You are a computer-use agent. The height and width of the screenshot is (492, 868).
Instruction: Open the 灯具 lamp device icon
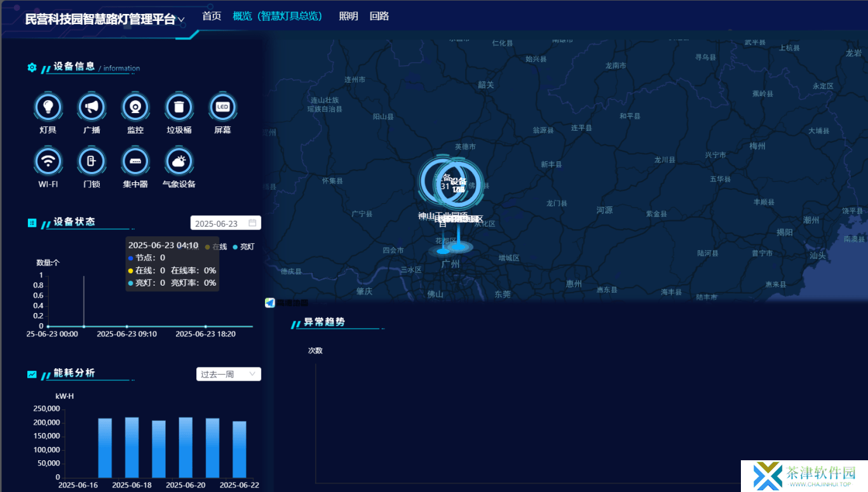coord(48,107)
